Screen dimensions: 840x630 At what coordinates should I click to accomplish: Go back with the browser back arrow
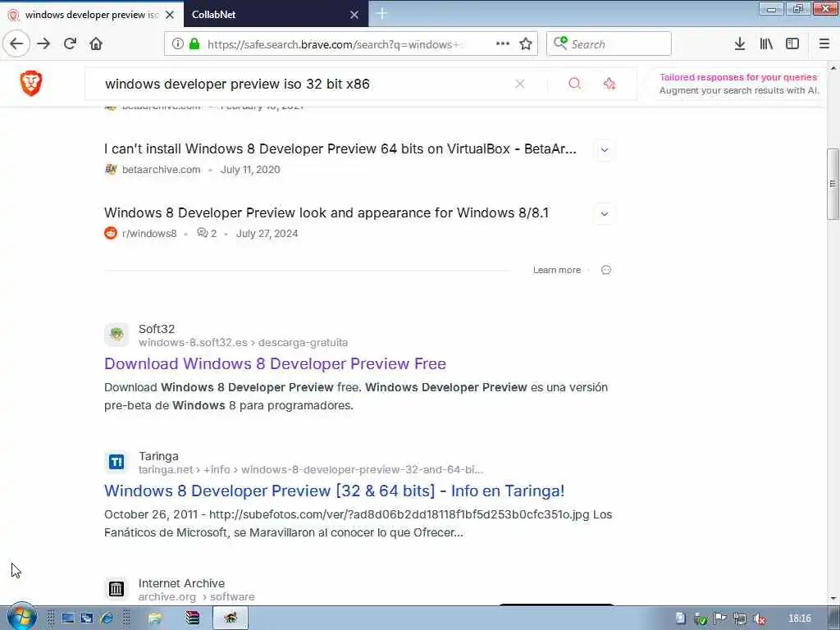16,43
